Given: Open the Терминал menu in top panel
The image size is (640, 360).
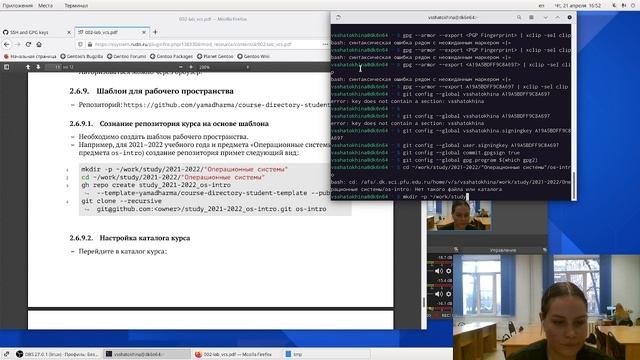Looking at the screenshot, I should tap(76, 6).
